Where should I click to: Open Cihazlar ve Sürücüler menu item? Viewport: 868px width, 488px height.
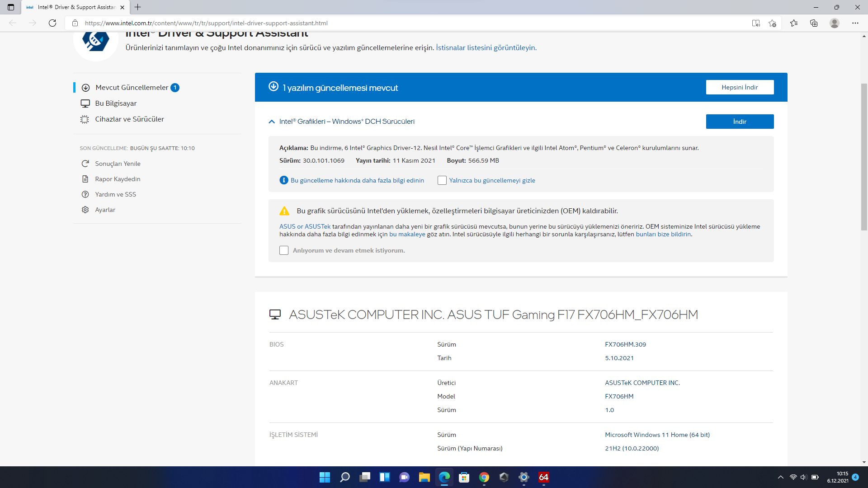(x=129, y=119)
